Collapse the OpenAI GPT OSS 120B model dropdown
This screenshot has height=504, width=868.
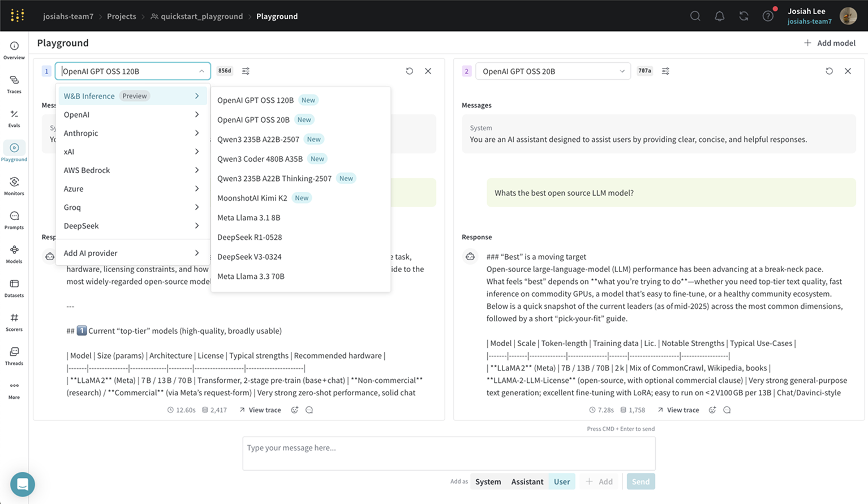tap(133, 71)
